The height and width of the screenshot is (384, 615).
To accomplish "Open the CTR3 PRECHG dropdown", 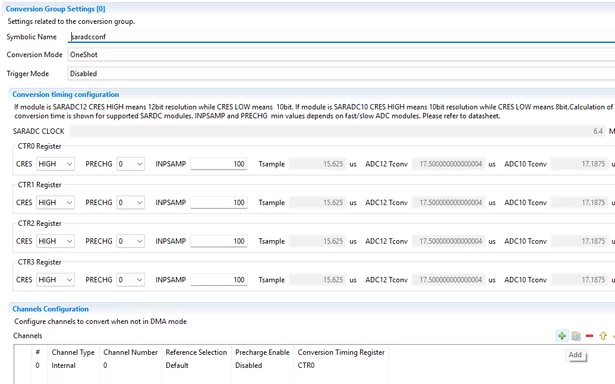I will click(x=131, y=280).
